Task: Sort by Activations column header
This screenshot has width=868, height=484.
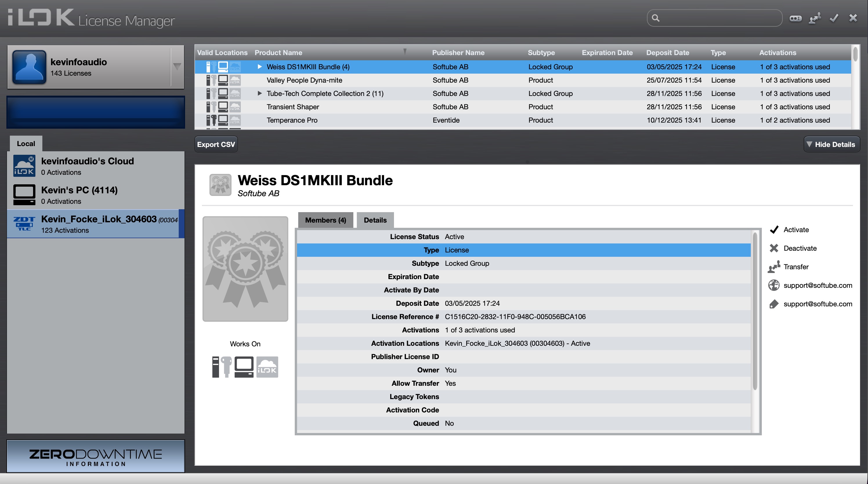Action: [778, 52]
